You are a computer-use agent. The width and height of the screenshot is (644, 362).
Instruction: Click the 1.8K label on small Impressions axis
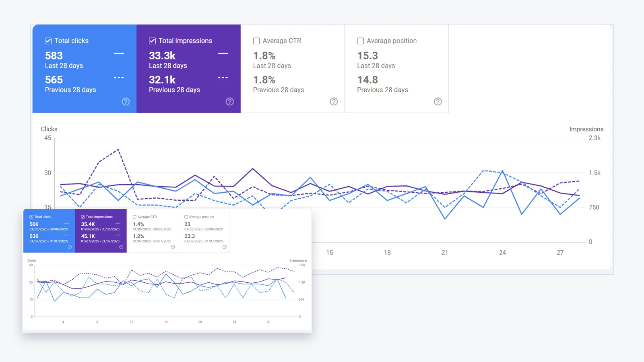(x=302, y=265)
